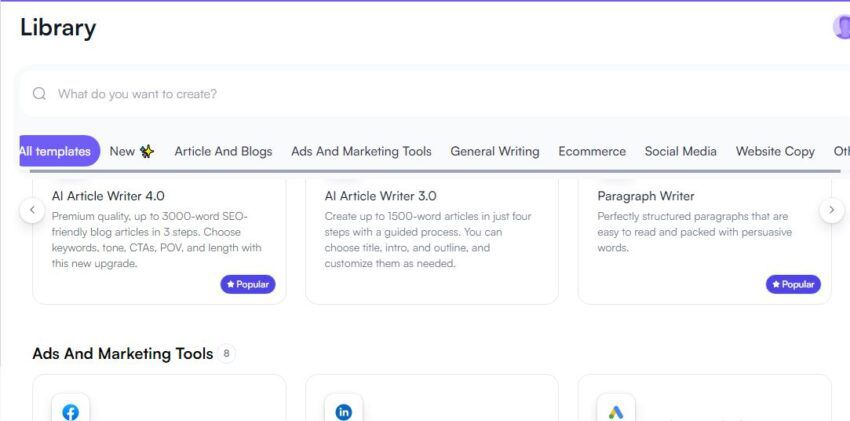
Task: Click the LinkedIn icon card
Action: pyautogui.click(x=343, y=412)
